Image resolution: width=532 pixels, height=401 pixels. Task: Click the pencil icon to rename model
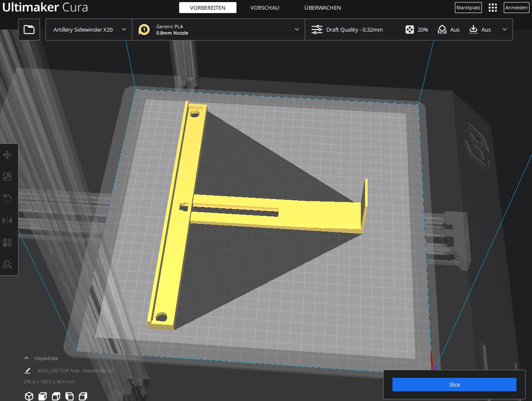tap(28, 371)
